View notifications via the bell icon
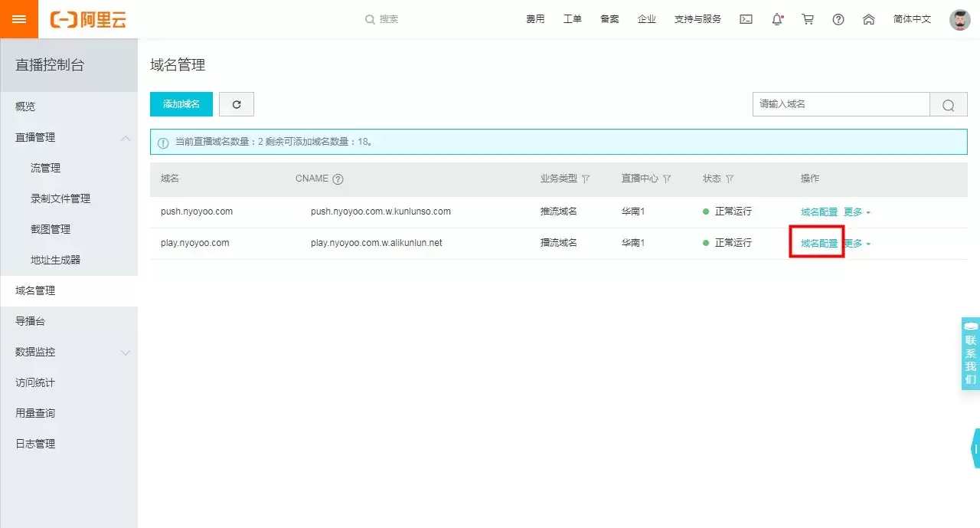The width and height of the screenshot is (980, 528). pos(777,19)
